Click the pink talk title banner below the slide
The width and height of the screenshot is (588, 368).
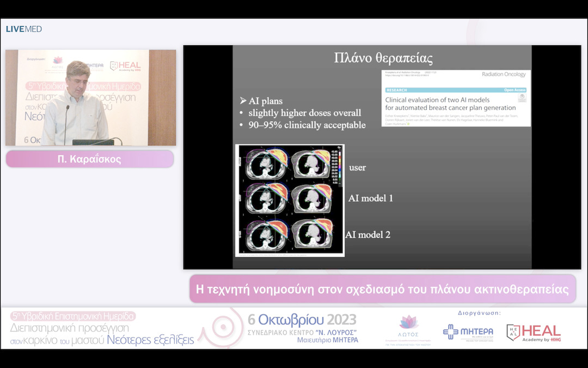(x=382, y=289)
